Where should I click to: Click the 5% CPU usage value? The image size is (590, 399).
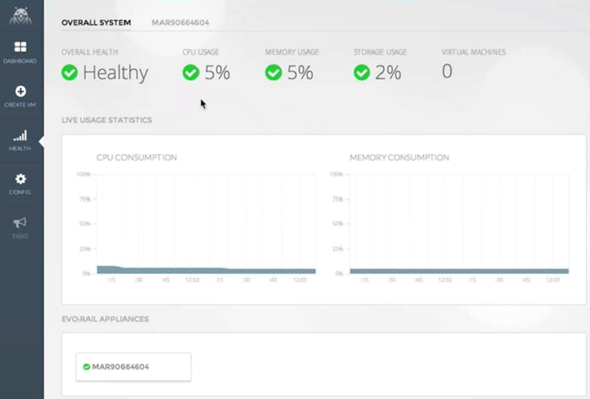pyautogui.click(x=217, y=72)
